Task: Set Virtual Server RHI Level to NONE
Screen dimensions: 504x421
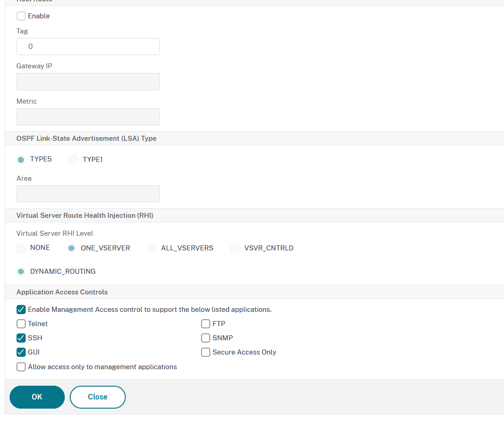Action: tap(21, 248)
